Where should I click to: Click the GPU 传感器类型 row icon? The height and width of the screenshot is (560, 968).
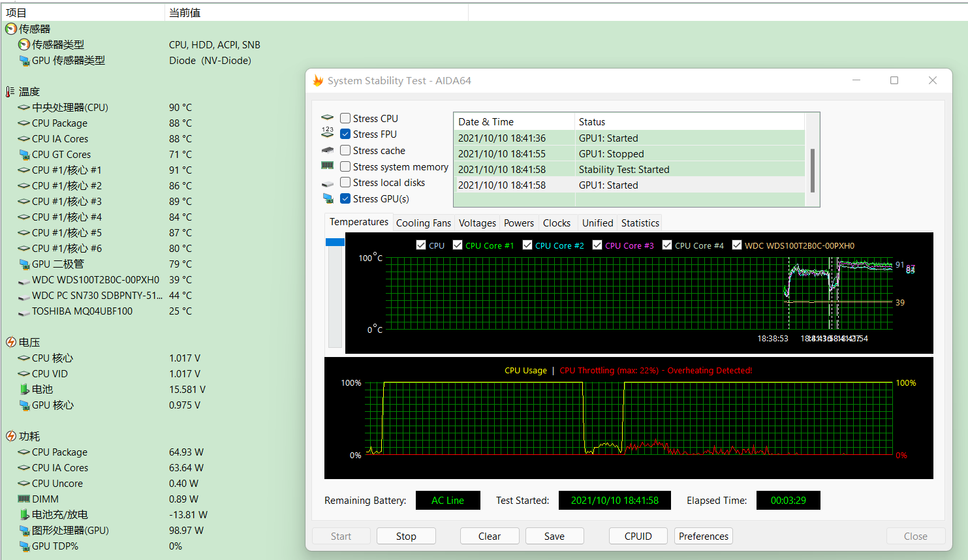(x=24, y=60)
